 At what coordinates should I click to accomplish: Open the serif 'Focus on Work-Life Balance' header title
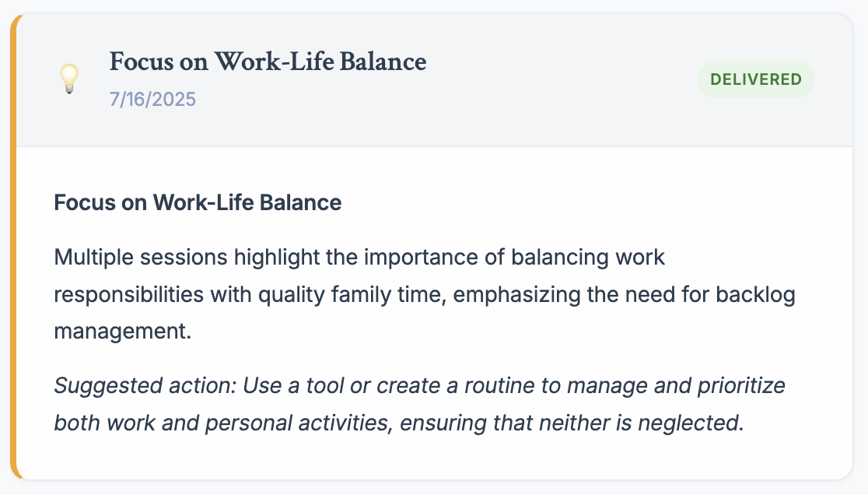(268, 61)
